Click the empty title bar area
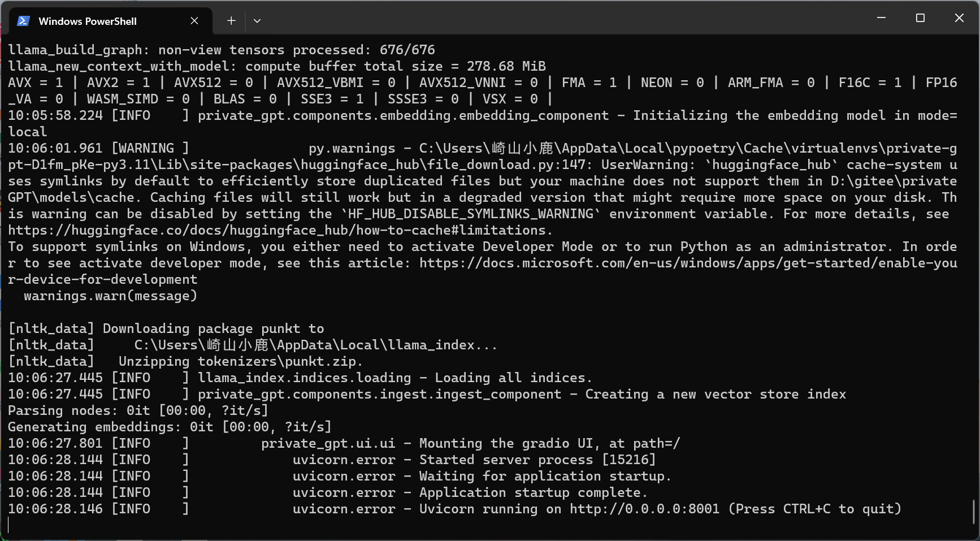The width and height of the screenshot is (980, 541). [565, 18]
